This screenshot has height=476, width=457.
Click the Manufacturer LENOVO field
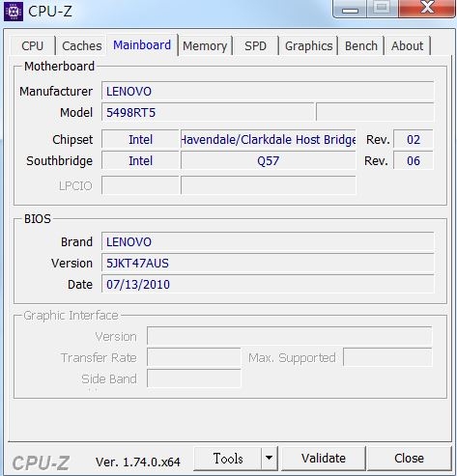pyautogui.click(x=268, y=92)
